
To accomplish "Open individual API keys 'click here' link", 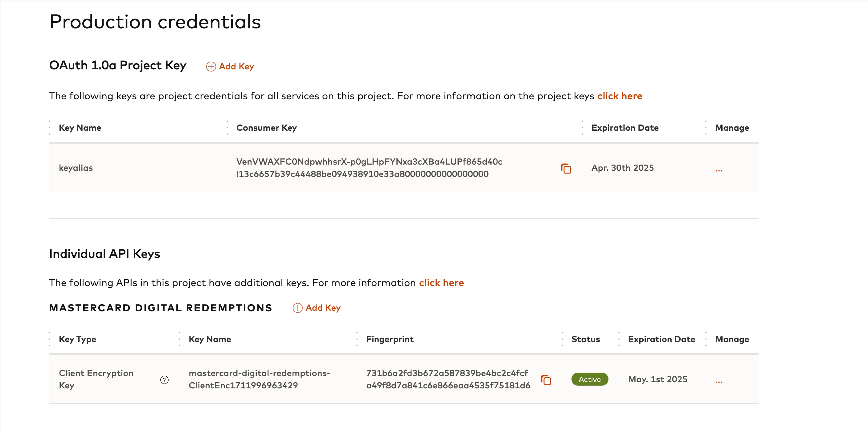I will pos(441,283).
